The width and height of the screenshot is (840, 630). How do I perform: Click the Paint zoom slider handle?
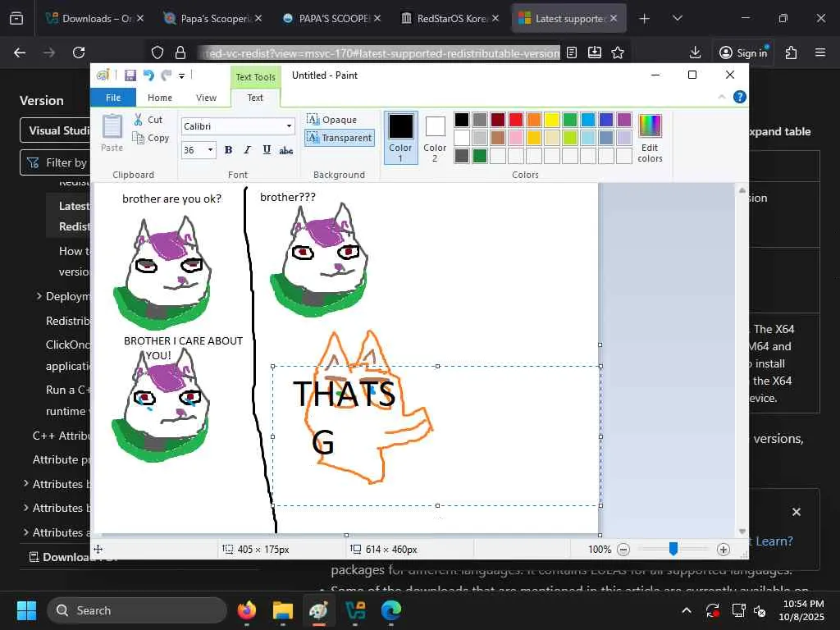click(x=673, y=549)
